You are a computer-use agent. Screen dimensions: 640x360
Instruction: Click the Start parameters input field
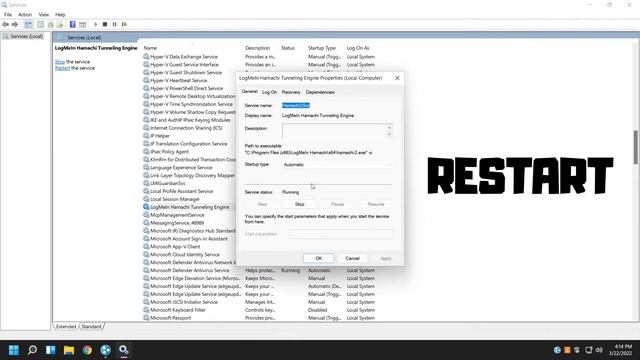pos(342,234)
